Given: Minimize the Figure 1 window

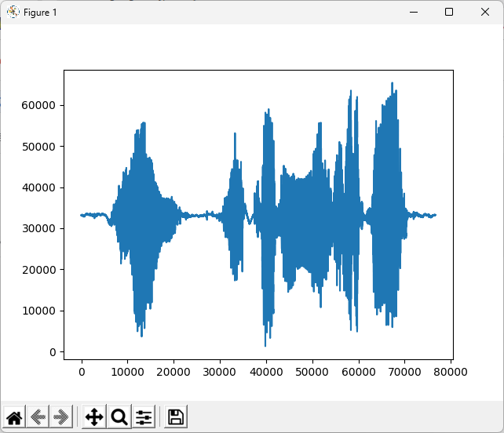Looking at the screenshot, I should click(412, 12).
